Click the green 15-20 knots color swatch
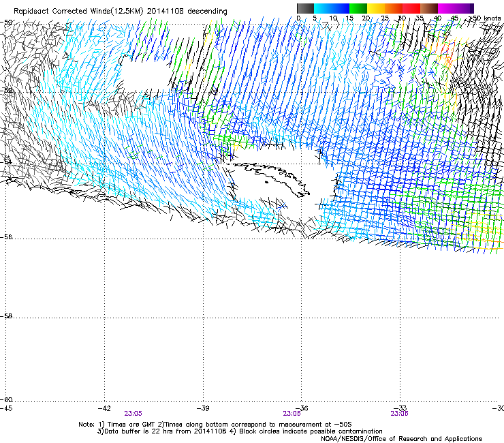Screen dimensions: 504x443 (x=358, y=8)
